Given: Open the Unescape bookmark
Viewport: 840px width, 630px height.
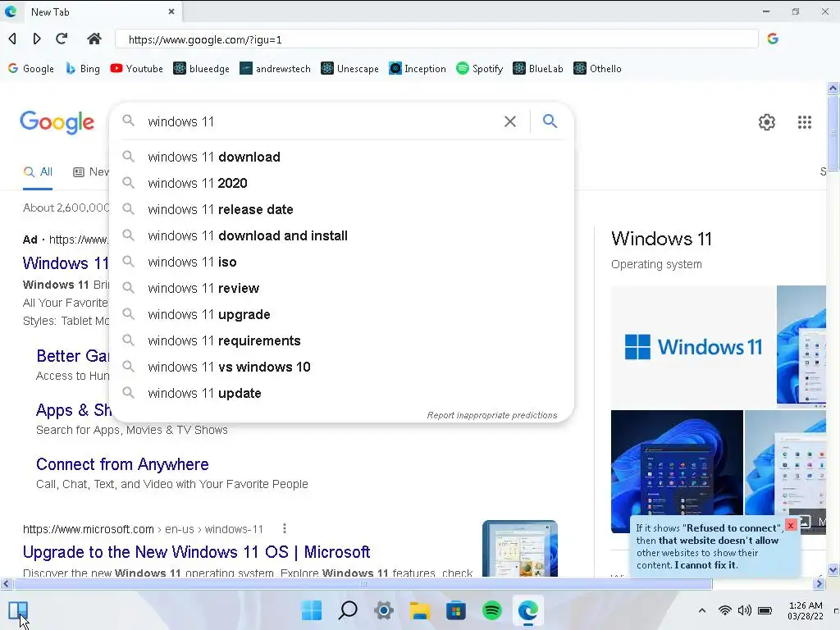Looking at the screenshot, I should [349, 69].
